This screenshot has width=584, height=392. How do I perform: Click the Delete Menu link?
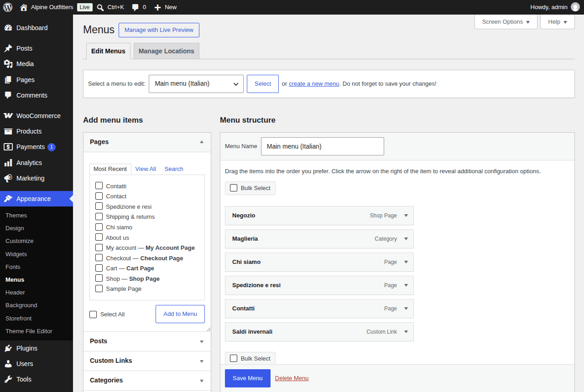[x=292, y=378]
